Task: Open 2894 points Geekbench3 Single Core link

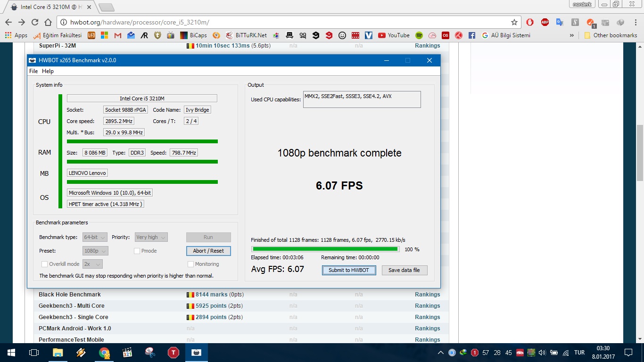Action: [x=211, y=317]
